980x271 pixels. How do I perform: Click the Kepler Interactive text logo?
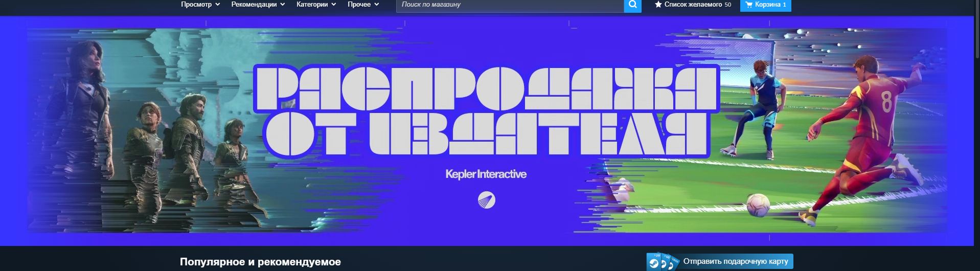coord(486,174)
